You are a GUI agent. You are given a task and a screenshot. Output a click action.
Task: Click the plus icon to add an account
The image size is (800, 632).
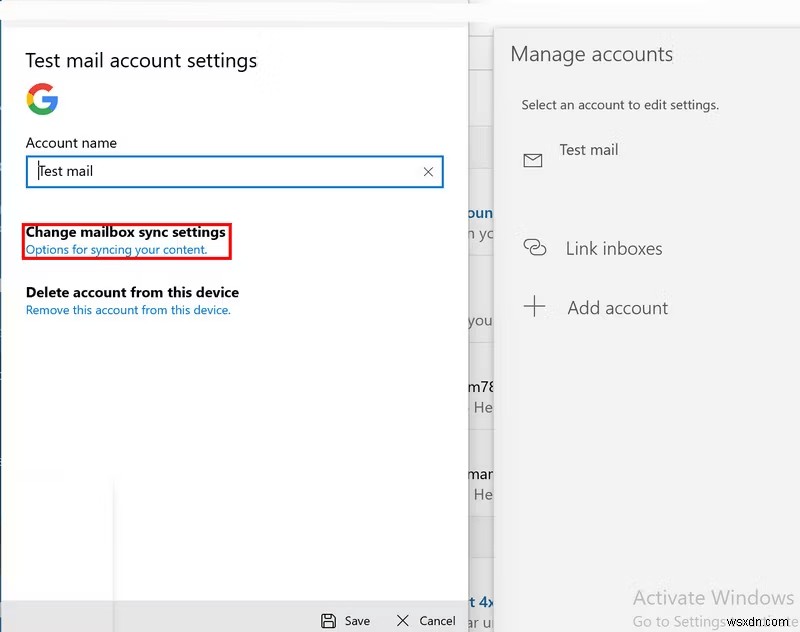[x=536, y=307]
